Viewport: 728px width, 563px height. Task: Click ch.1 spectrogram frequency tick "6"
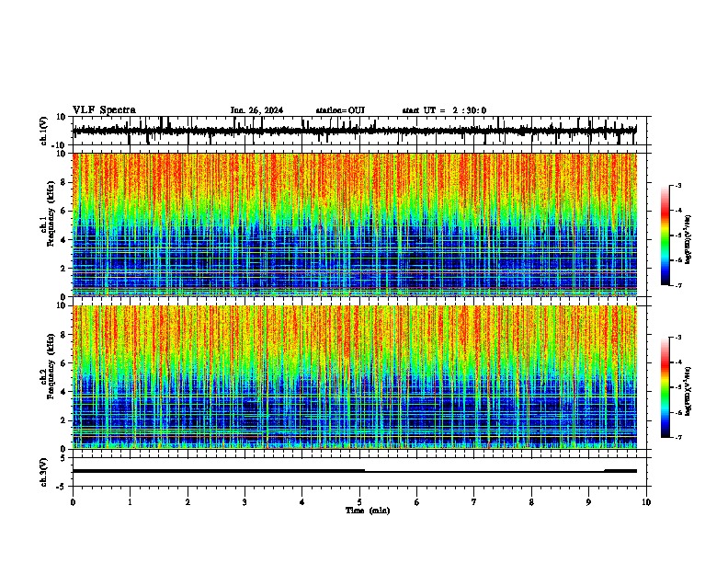pyautogui.click(x=63, y=212)
